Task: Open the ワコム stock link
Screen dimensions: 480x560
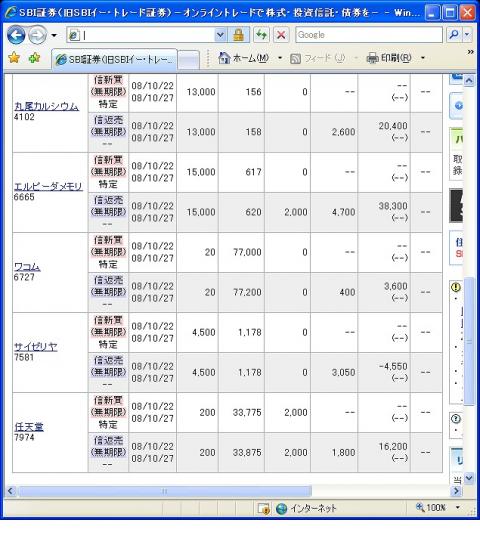Action: pyautogui.click(x=27, y=266)
